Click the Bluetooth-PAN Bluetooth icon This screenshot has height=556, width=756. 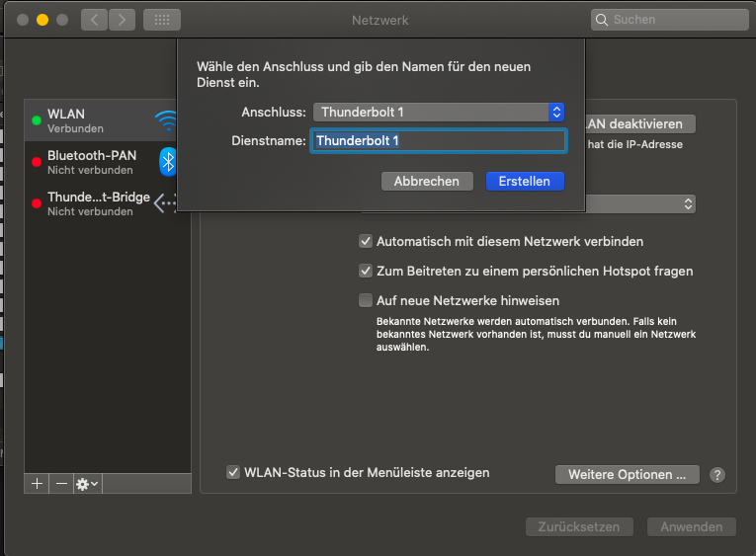pyautogui.click(x=168, y=161)
